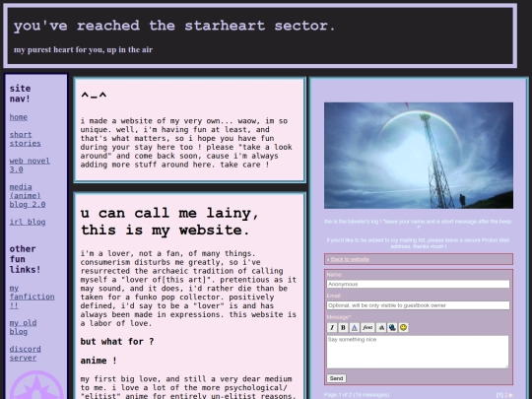Open the short stories page
Viewport: 532px width, 399px height.
25,139
